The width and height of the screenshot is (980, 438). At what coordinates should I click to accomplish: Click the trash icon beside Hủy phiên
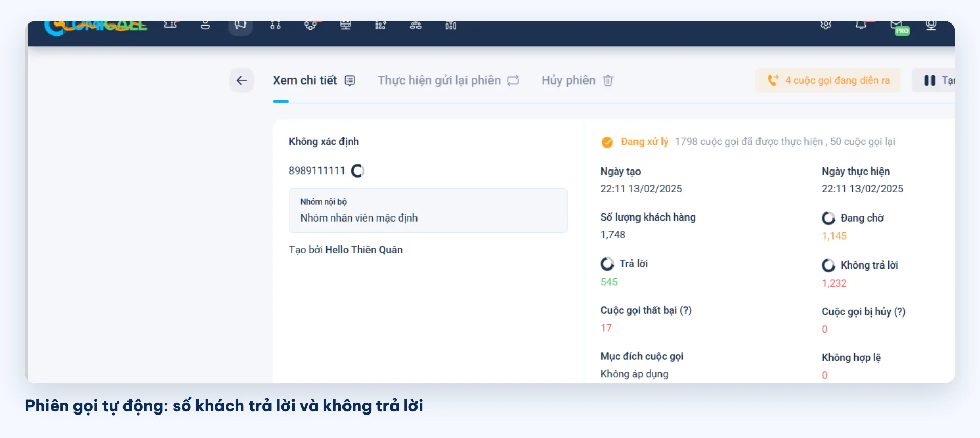[608, 80]
